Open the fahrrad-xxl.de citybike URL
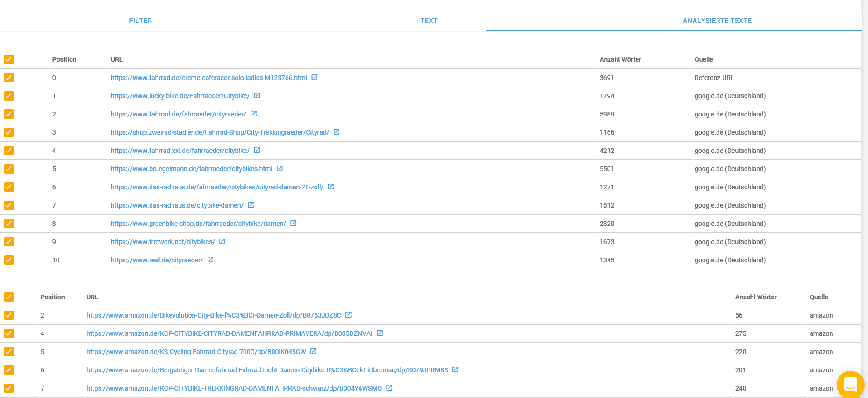 (x=180, y=151)
